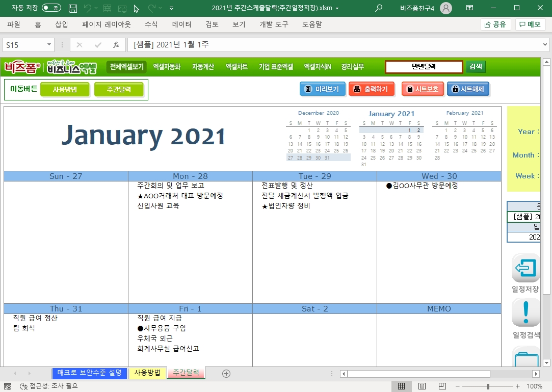552x392 pixels.
Task: Click the 전체엑셀보기 banner button
Action: tap(127, 67)
